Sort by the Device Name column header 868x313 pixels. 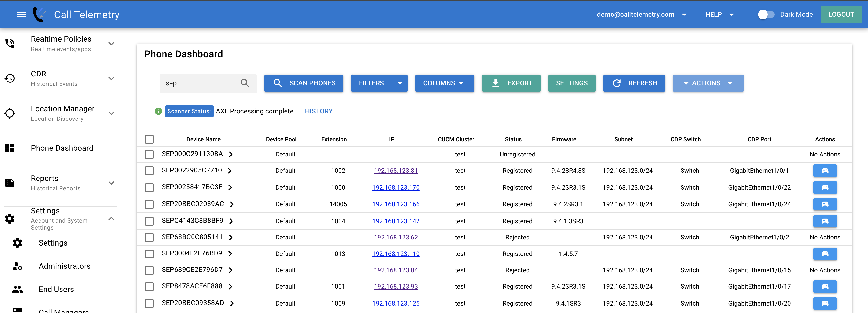pos(203,139)
